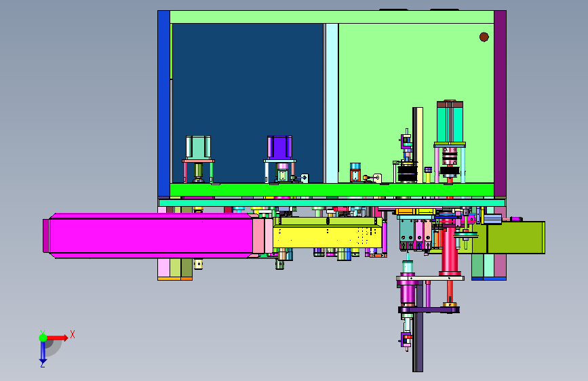
Task: Select the yellow block beside magenta cylinder
Action: (327, 236)
